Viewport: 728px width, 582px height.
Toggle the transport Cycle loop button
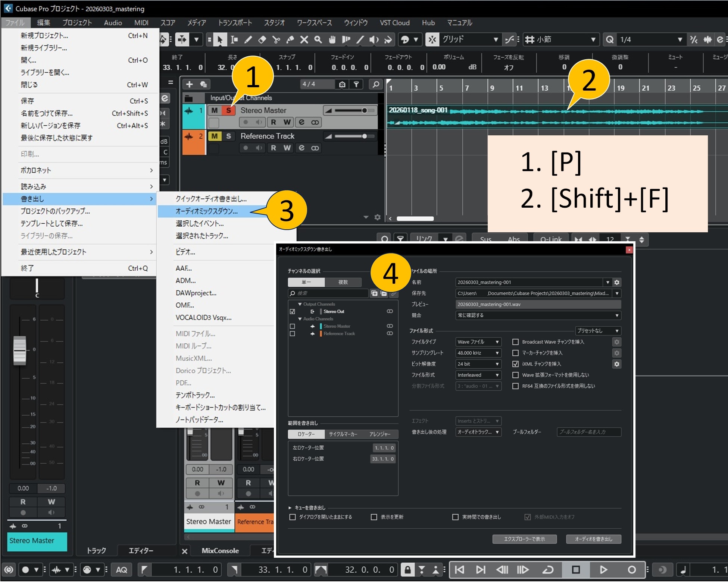[x=548, y=569]
